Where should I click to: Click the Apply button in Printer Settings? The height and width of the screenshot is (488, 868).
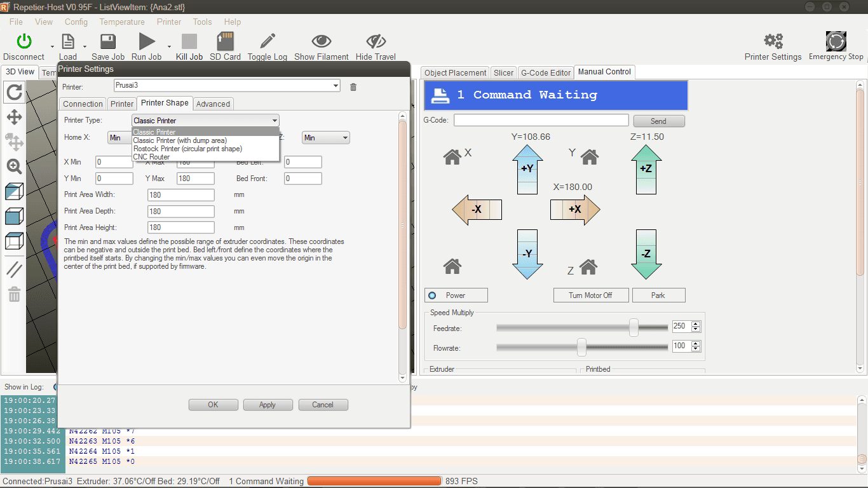tap(268, 405)
